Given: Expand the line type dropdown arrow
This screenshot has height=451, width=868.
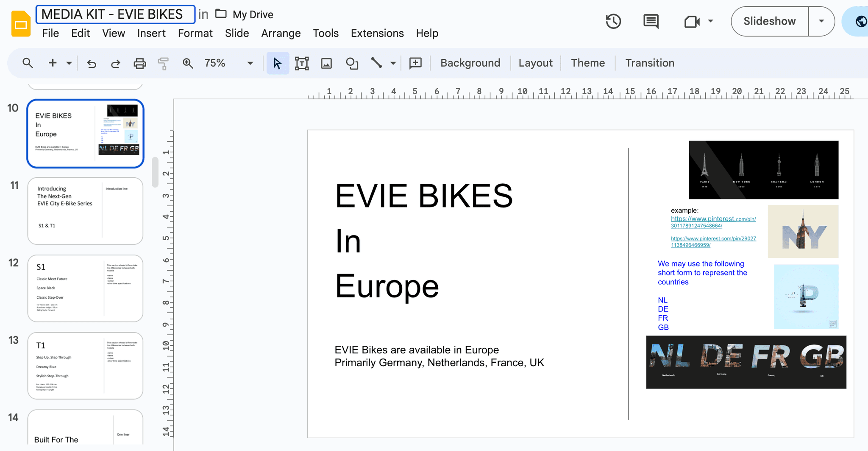Looking at the screenshot, I should tap(393, 63).
